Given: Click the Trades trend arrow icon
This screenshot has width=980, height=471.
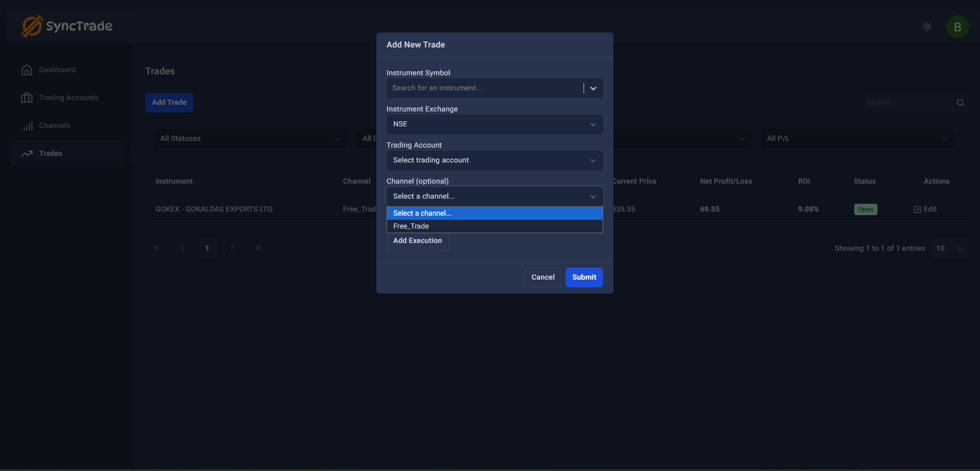Looking at the screenshot, I should pos(27,154).
